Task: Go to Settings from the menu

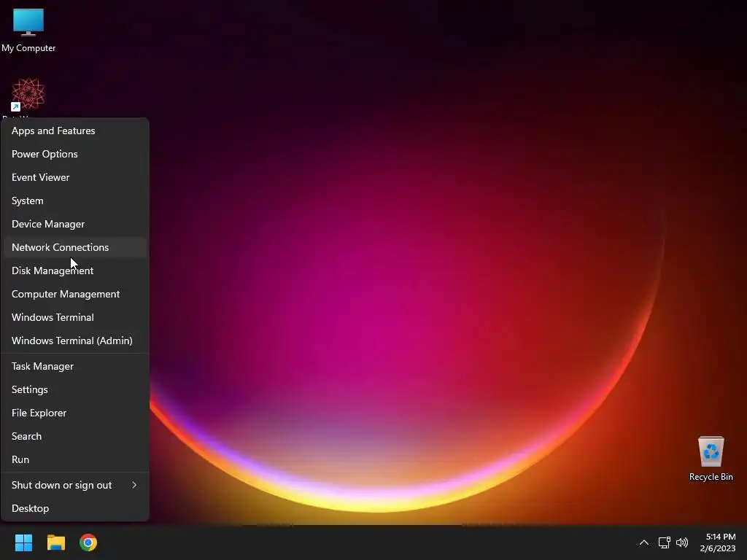Action: pyautogui.click(x=75, y=389)
